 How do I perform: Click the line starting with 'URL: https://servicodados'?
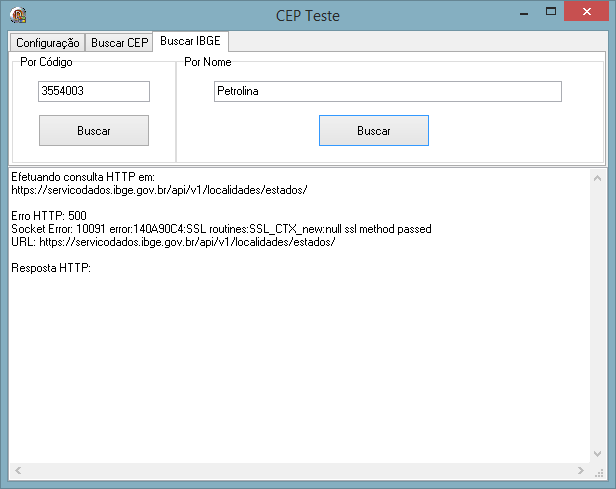[x=173, y=242]
